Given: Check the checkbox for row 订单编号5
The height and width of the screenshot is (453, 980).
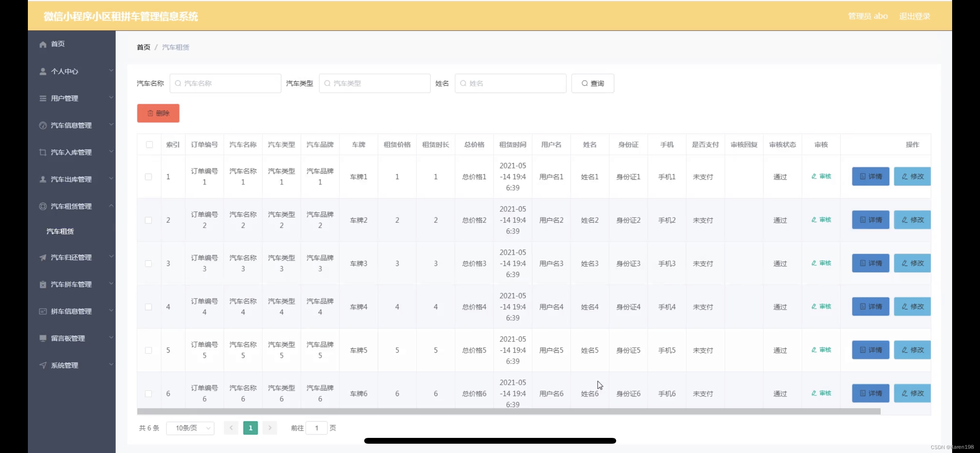Looking at the screenshot, I should click(x=149, y=350).
